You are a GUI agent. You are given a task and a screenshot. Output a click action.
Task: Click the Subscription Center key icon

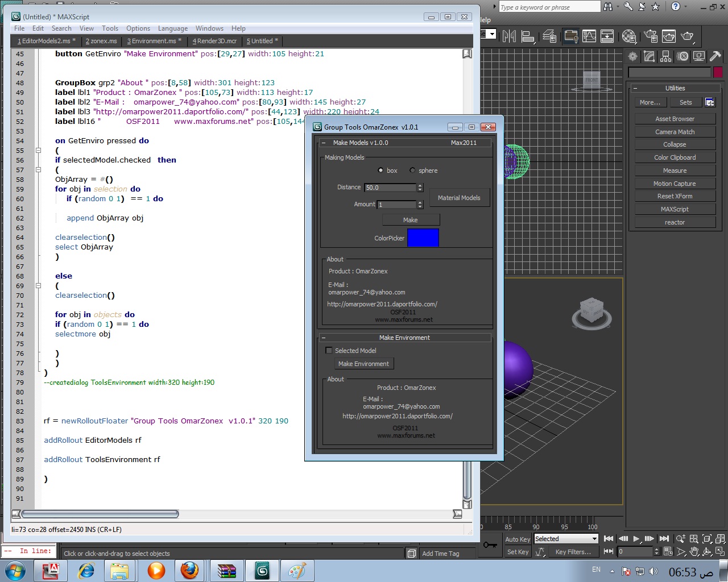(x=628, y=7)
